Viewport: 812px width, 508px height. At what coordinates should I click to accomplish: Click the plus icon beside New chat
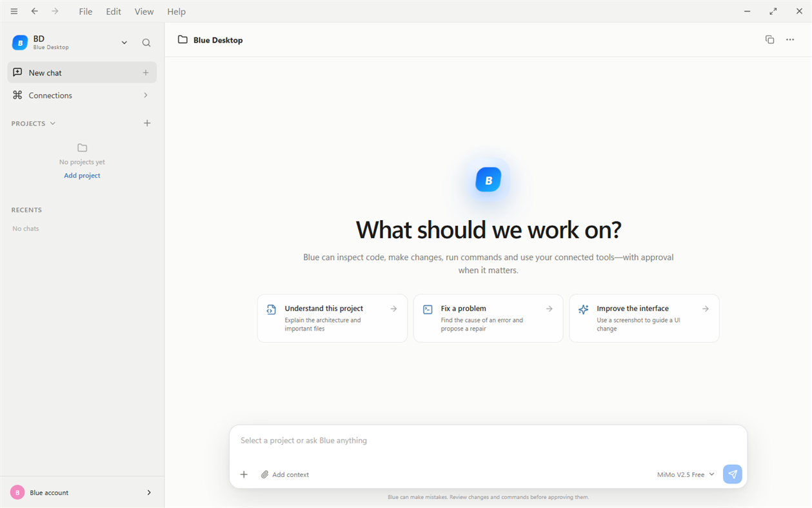tap(146, 72)
